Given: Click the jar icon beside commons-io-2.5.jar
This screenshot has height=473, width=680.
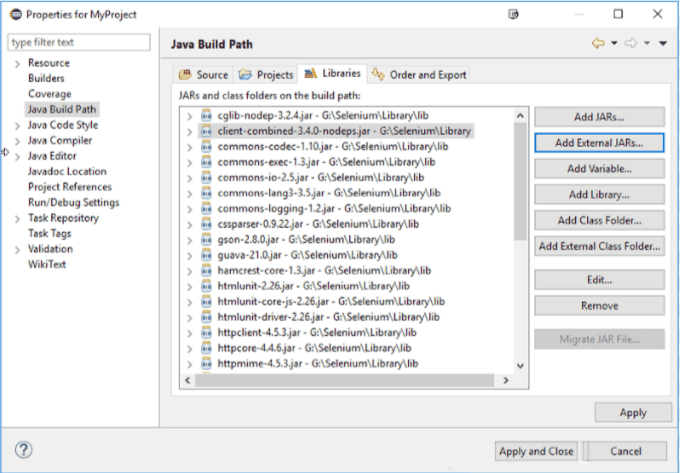Looking at the screenshot, I should coord(207,177).
